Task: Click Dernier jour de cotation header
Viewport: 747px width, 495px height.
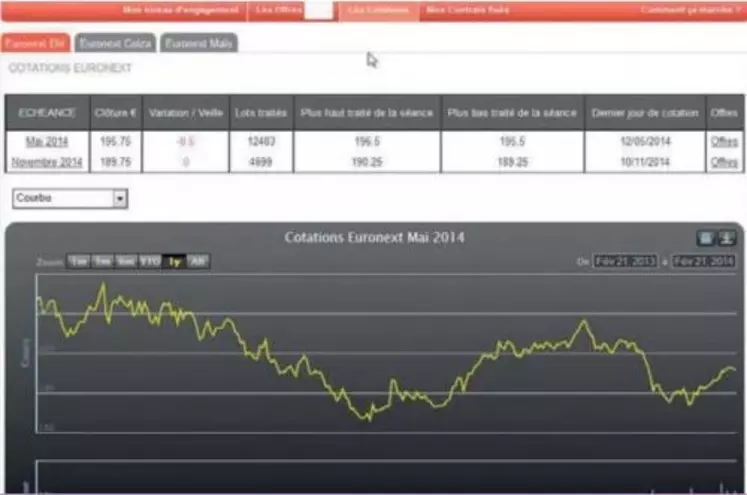Action: tap(645, 113)
